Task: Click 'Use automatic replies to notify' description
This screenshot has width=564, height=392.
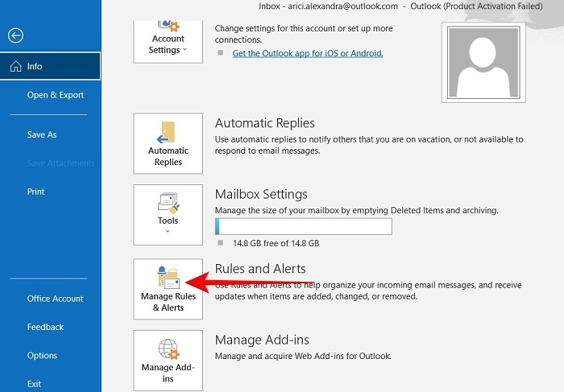Action: [369, 145]
